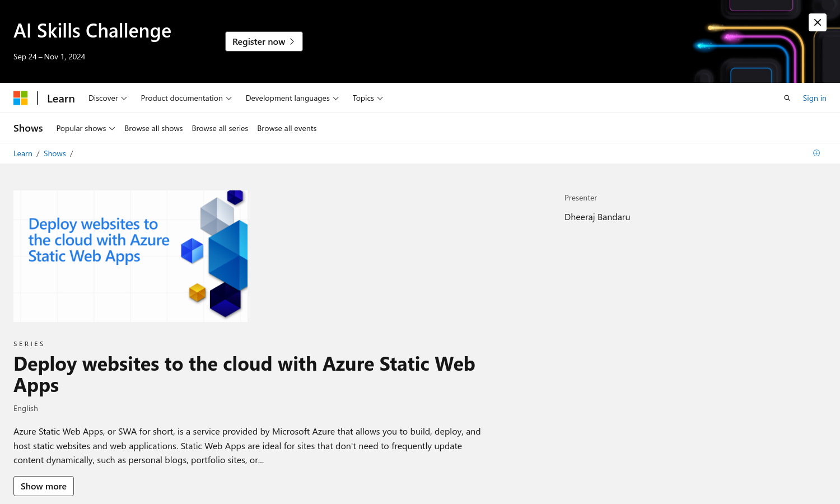Click the Azure Static Web Apps thumbnail
This screenshot has height=504, width=840.
coord(130,256)
